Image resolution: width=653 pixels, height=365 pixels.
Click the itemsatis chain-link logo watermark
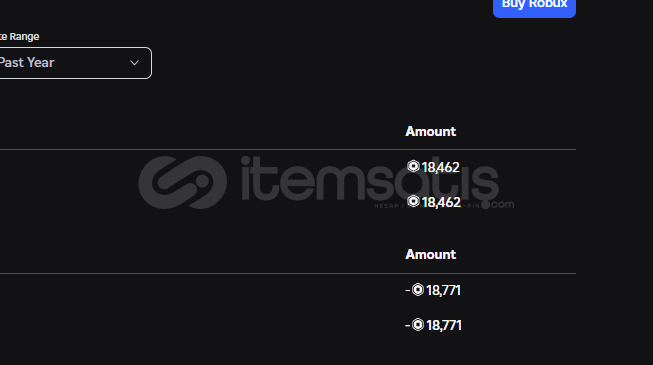click(183, 182)
